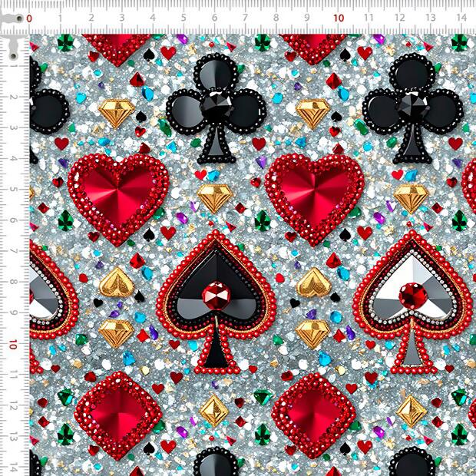The width and height of the screenshot is (476, 476).
Task: Click the red zero on the top ruler
Action: (x=29, y=17)
